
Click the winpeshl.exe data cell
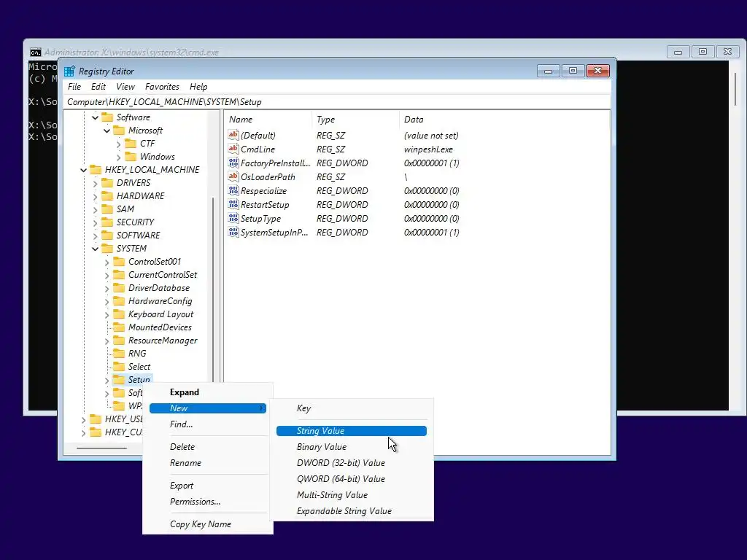pyautogui.click(x=428, y=149)
